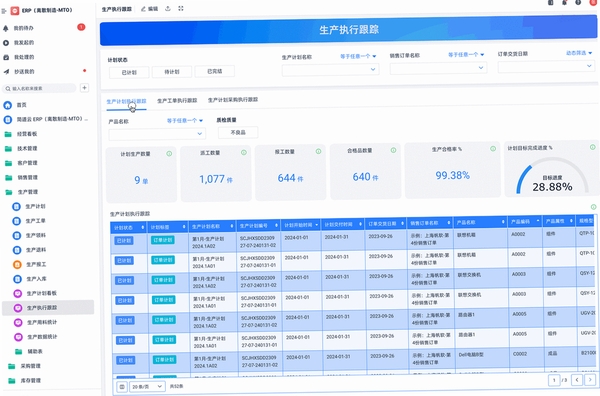This screenshot has width=600, height=396.
Task: Switch to 生产计划采购执行跟踪 tab
Action: pyautogui.click(x=233, y=100)
